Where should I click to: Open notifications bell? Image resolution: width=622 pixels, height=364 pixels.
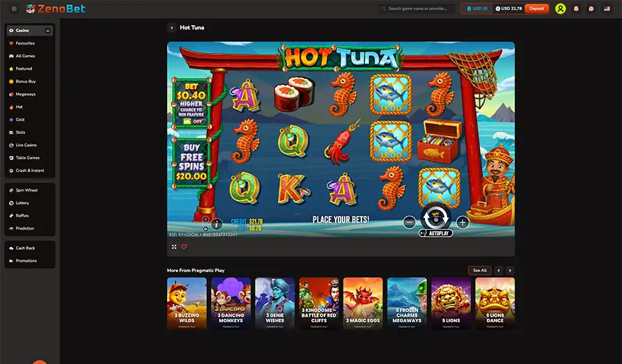point(576,9)
